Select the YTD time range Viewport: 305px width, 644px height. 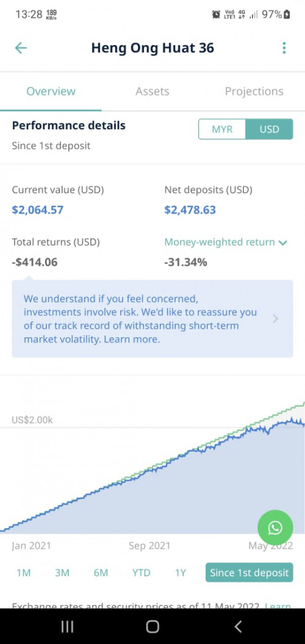click(141, 573)
